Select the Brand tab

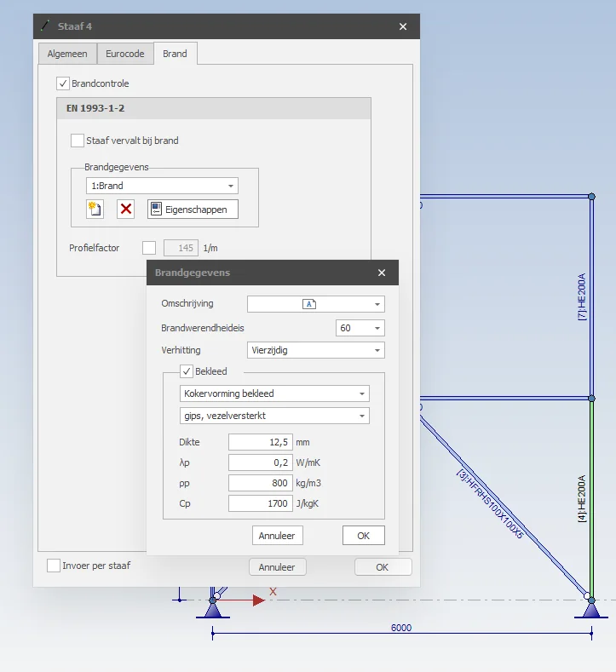(x=175, y=54)
